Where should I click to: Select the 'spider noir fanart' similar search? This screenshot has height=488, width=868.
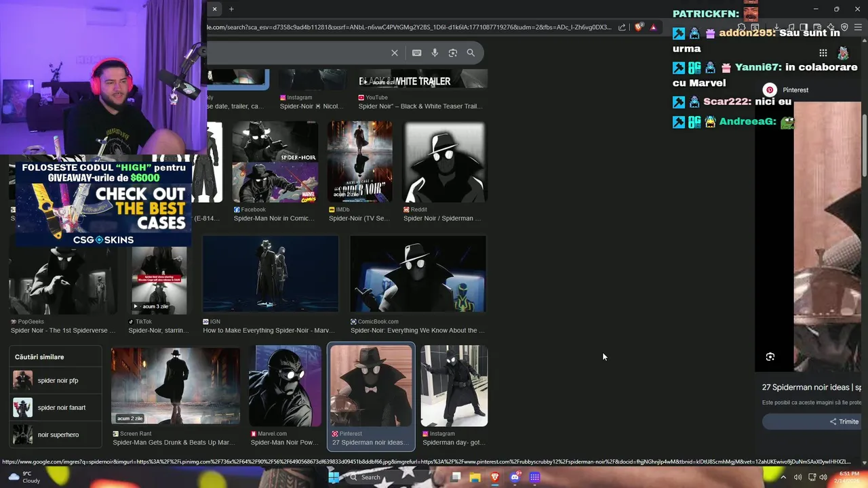pos(56,407)
